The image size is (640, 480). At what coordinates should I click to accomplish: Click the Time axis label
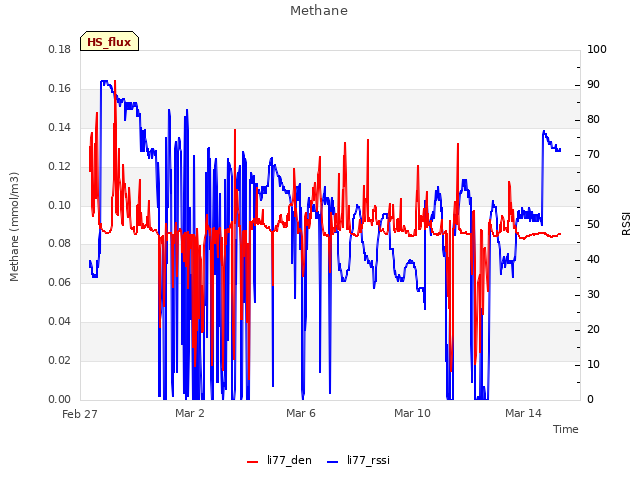[x=566, y=429]
